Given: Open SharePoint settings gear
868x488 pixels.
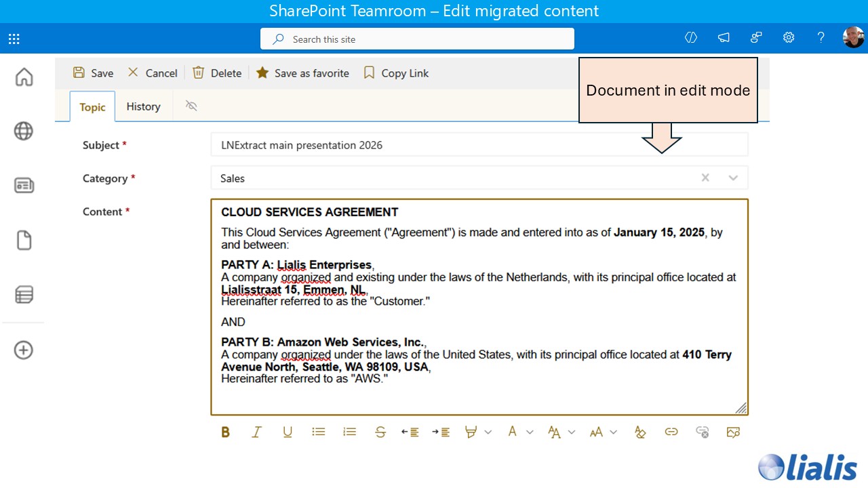Looking at the screenshot, I should [x=789, y=38].
